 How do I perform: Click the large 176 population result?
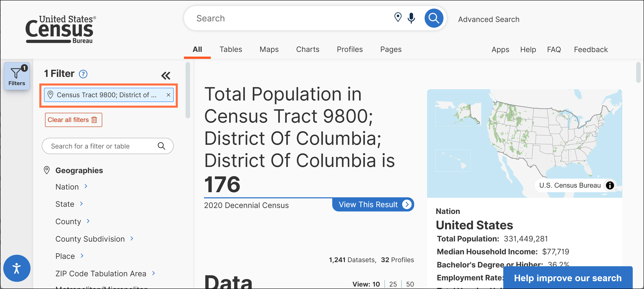tap(222, 184)
